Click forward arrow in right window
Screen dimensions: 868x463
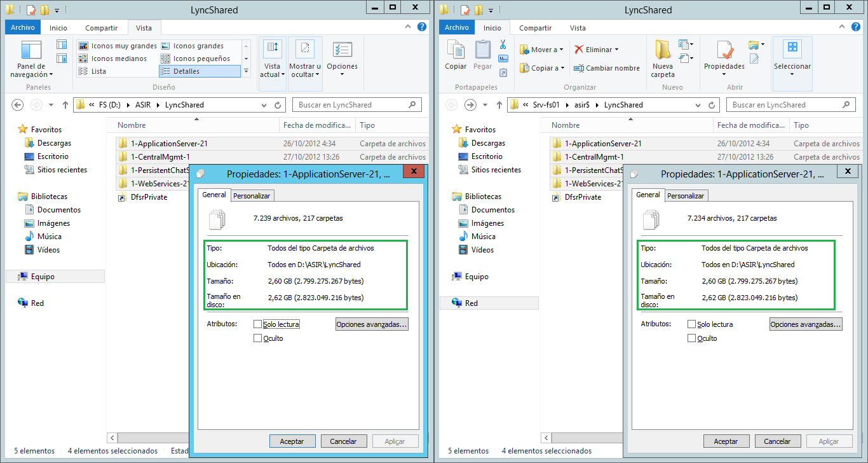[x=470, y=105]
